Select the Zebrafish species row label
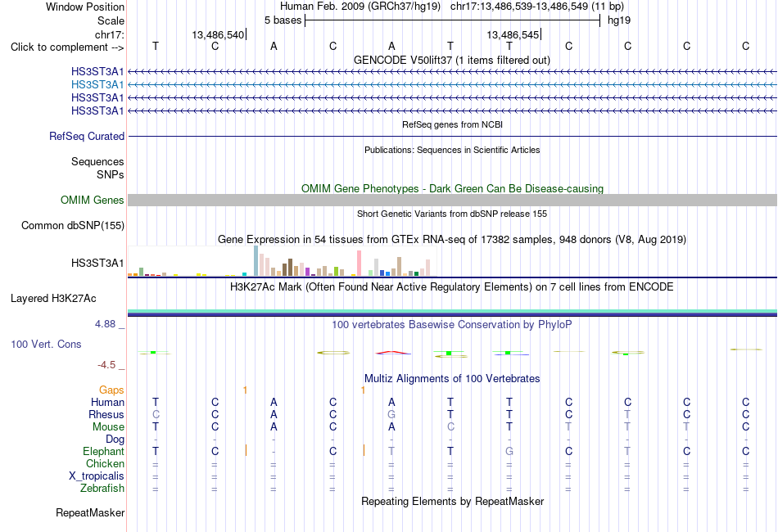 pos(102,489)
